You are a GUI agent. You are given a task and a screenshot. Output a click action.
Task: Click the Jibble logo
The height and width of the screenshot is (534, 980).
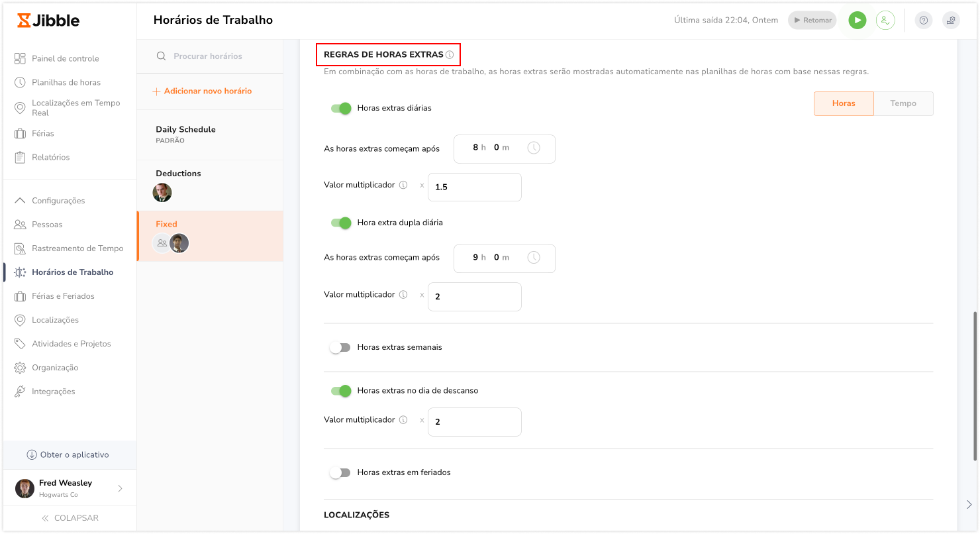point(48,21)
